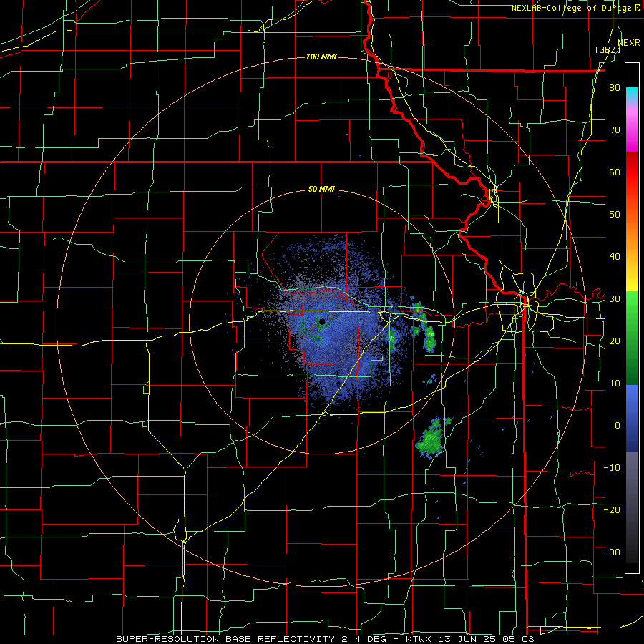Click the Super-Resolution Base Reflectivity caption
This screenshot has height=644, width=644.
(x=325, y=639)
